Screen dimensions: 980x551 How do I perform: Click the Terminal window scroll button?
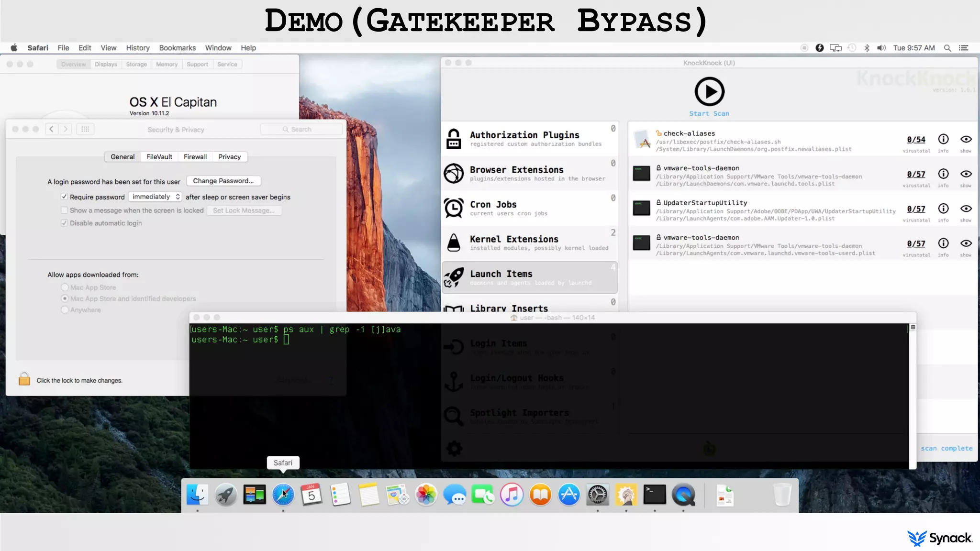coord(913,328)
